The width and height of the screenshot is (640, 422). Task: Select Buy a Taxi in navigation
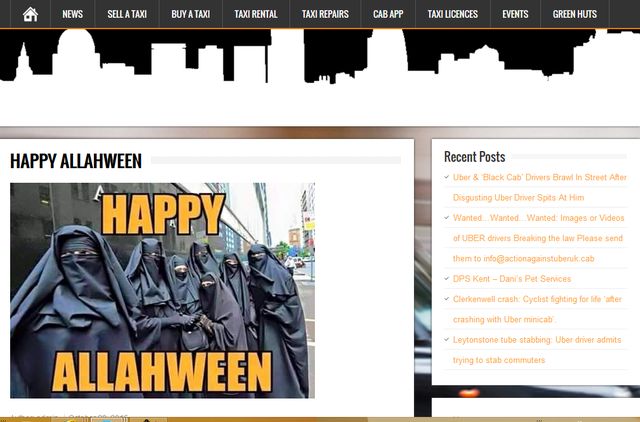click(190, 14)
